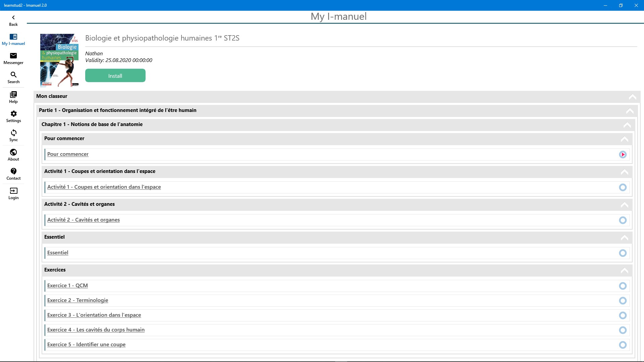Image resolution: width=644 pixels, height=362 pixels.
Task: Click the Biologie book cover thumbnail
Action: click(x=59, y=60)
